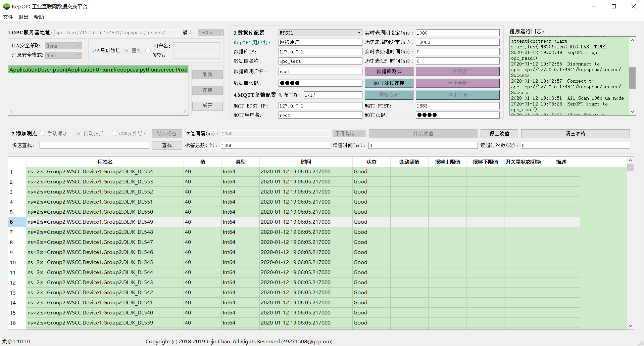This screenshot has width=644, height=346.
Task: Click the 开始发布 button
Action: (389, 95)
